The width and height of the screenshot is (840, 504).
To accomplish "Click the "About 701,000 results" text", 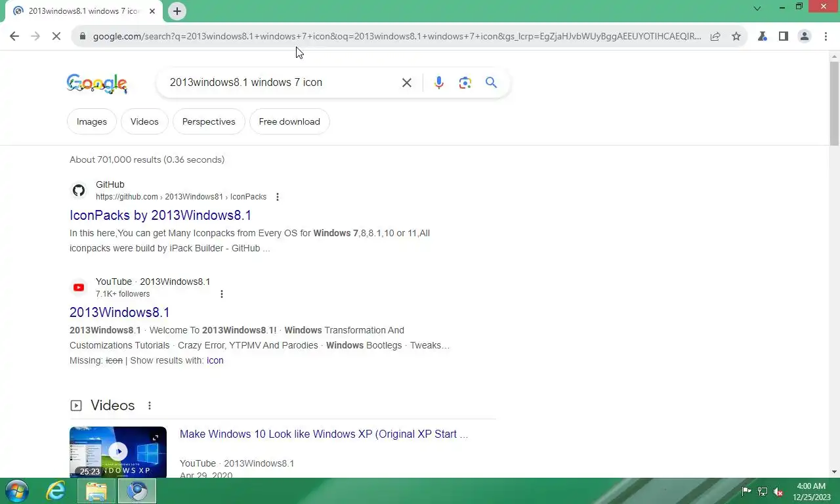I will pyautogui.click(x=147, y=159).
